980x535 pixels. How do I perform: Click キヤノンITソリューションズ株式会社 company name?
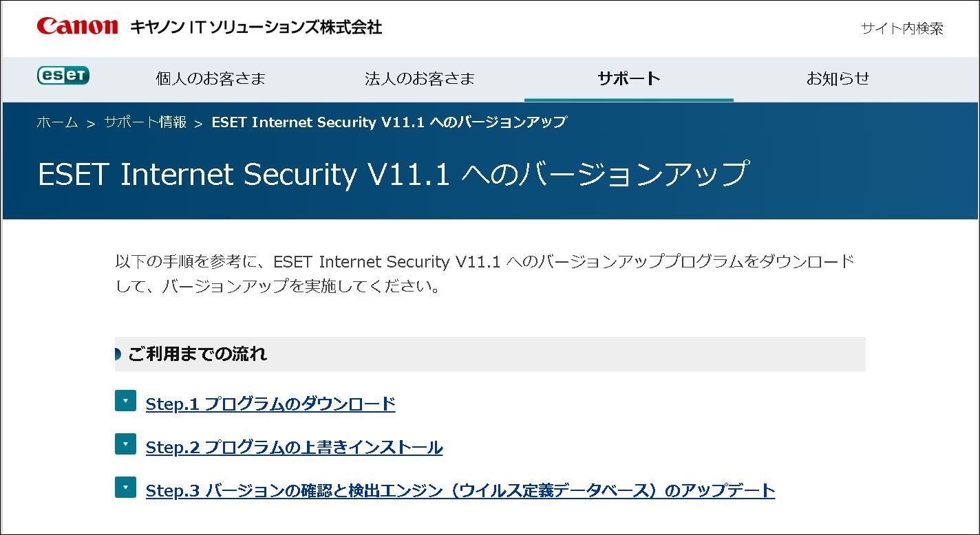click(255, 28)
